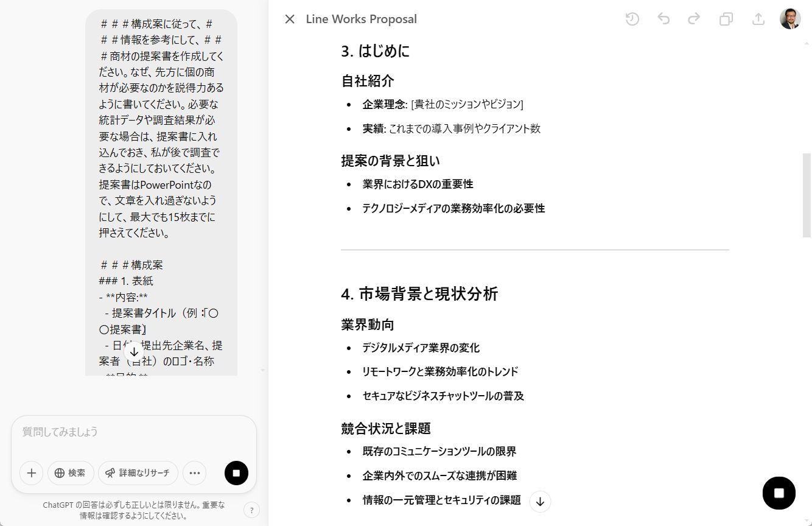This screenshot has height=526, width=812.
Task: Click the chat line ### 1. 表紙
Action: tap(126, 281)
